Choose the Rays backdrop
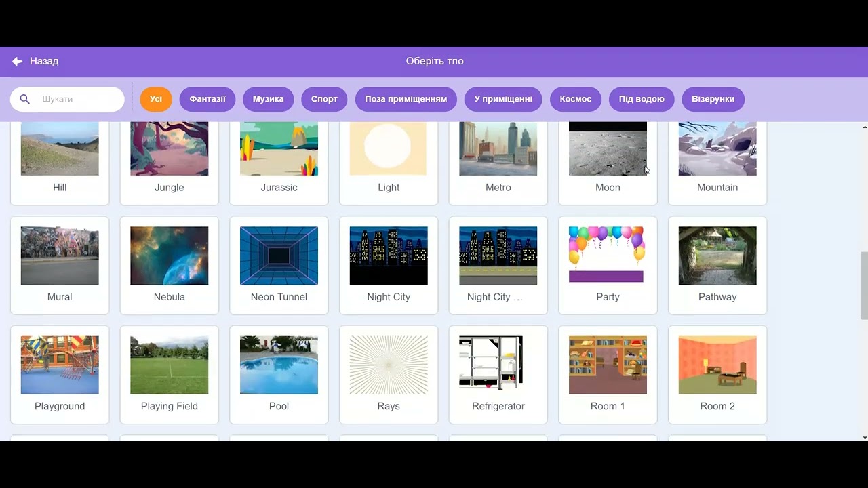 coord(389,375)
